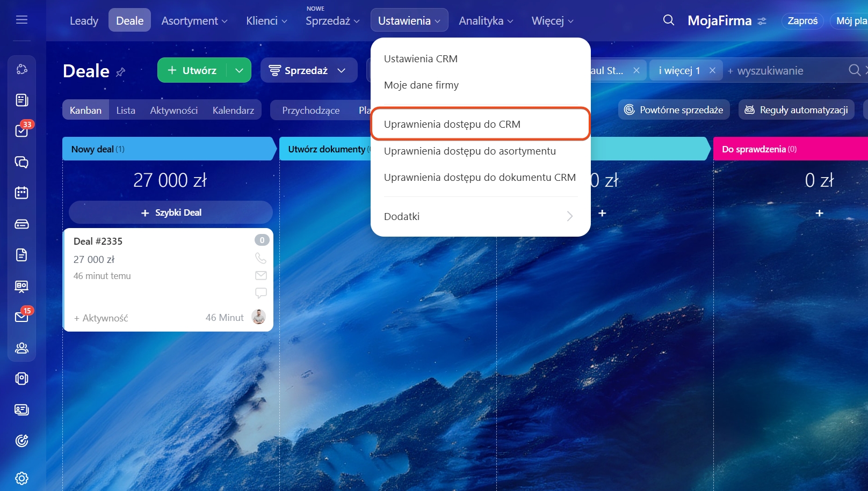Click the search magnifier in top bar
The image size is (868, 491).
[668, 20]
